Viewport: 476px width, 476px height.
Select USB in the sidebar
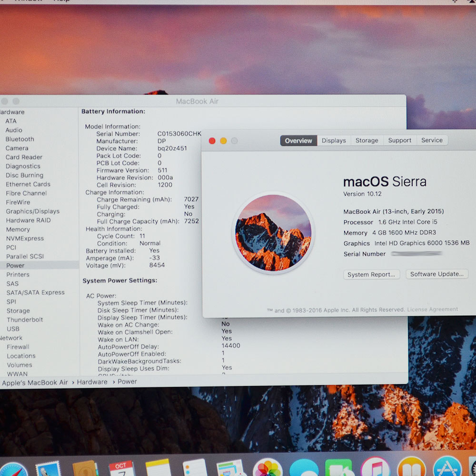click(x=13, y=329)
